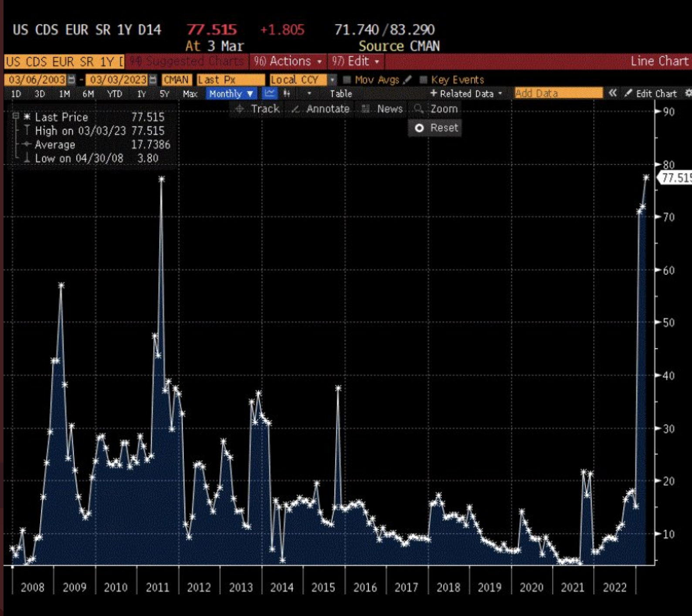Edit moving averages with pencil icon
Viewport: 692px width, 616px height.
407,80
